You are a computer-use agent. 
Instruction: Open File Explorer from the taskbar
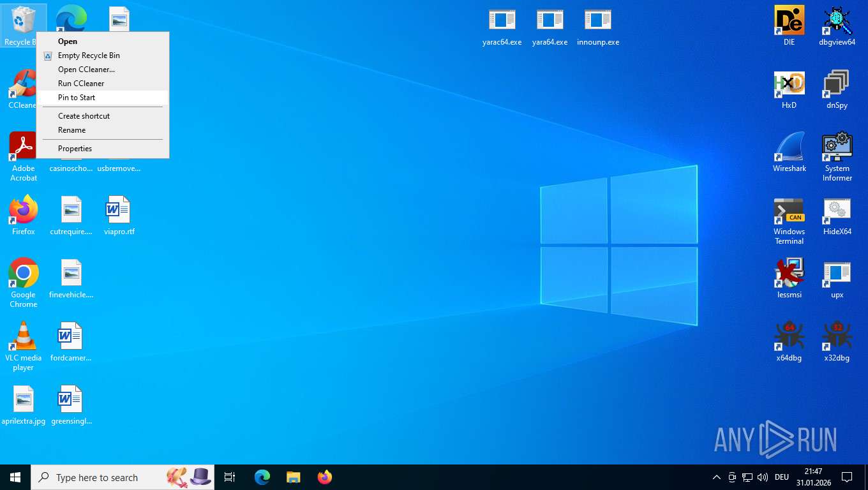click(x=293, y=477)
